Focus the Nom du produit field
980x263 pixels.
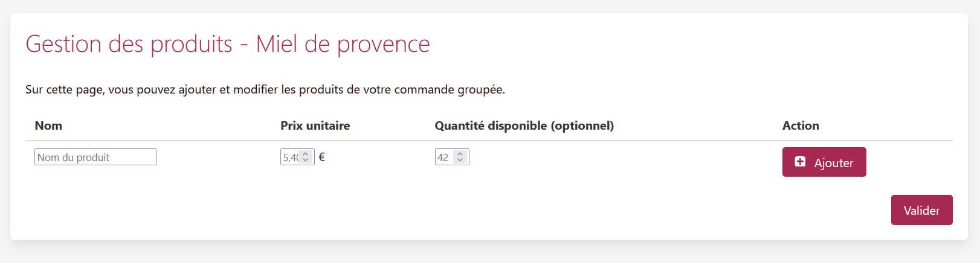coord(95,157)
